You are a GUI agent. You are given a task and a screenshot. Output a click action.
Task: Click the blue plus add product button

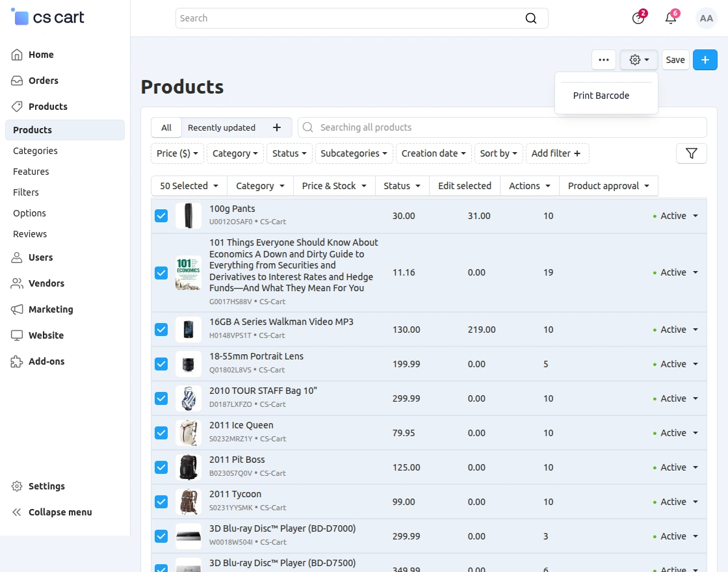pos(705,60)
